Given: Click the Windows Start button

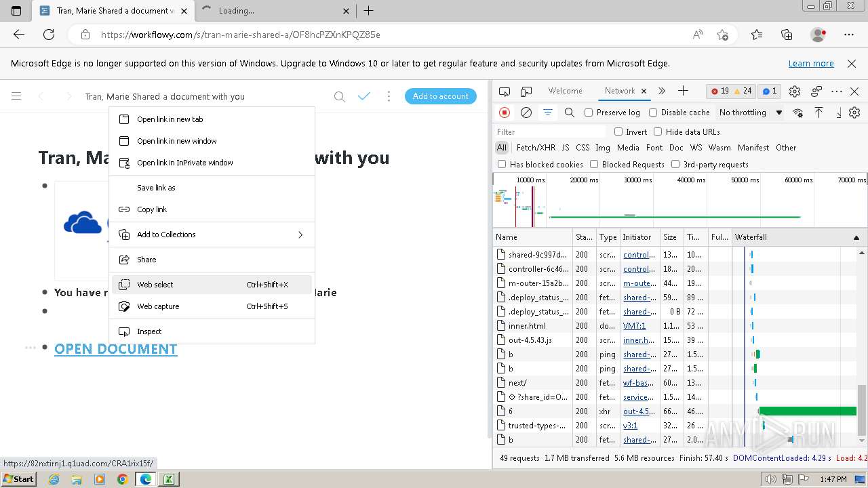Looking at the screenshot, I should tap(19, 479).
